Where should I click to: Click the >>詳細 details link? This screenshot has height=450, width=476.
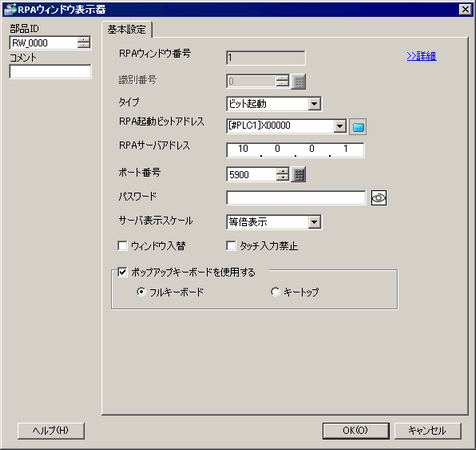tap(421, 56)
